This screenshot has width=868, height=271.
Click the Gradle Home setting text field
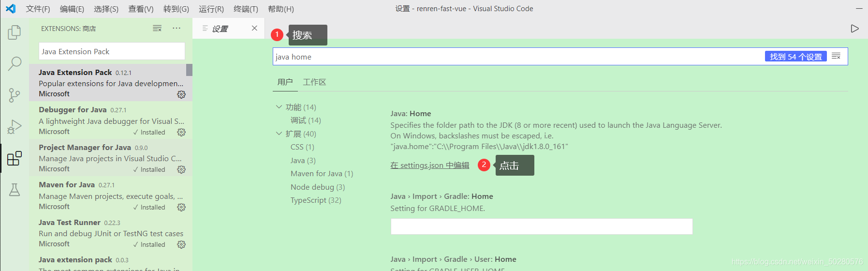point(542,226)
